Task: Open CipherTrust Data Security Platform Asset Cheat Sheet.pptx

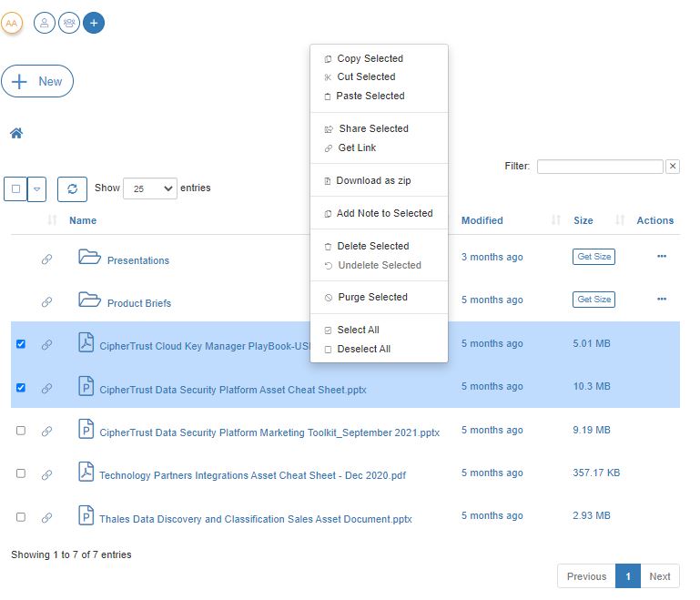Action: (x=233, y=390)
